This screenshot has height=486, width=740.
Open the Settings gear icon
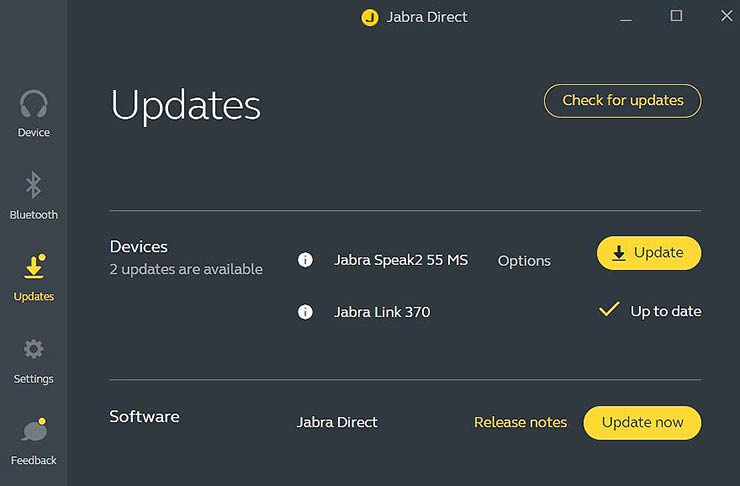[34, 349]
